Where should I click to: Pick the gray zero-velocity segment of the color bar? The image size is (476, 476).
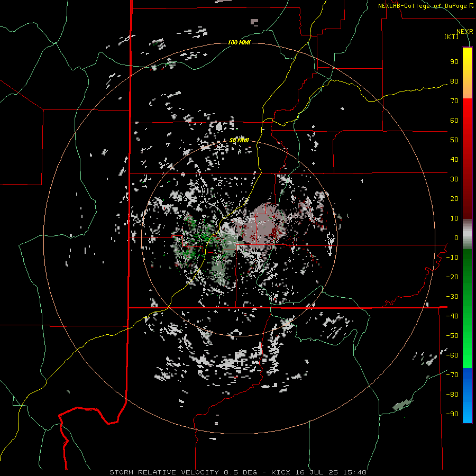467,234
